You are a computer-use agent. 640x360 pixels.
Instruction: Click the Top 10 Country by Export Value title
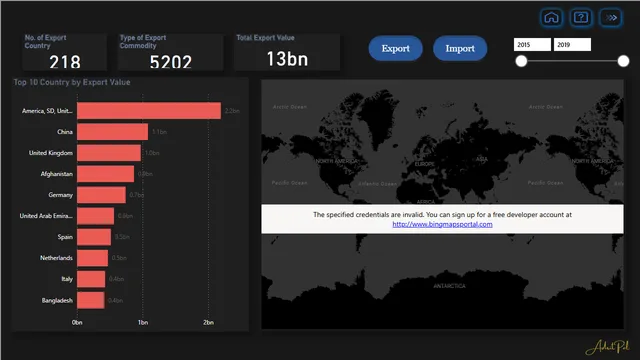pyautogui.click(x=72, y=82)
